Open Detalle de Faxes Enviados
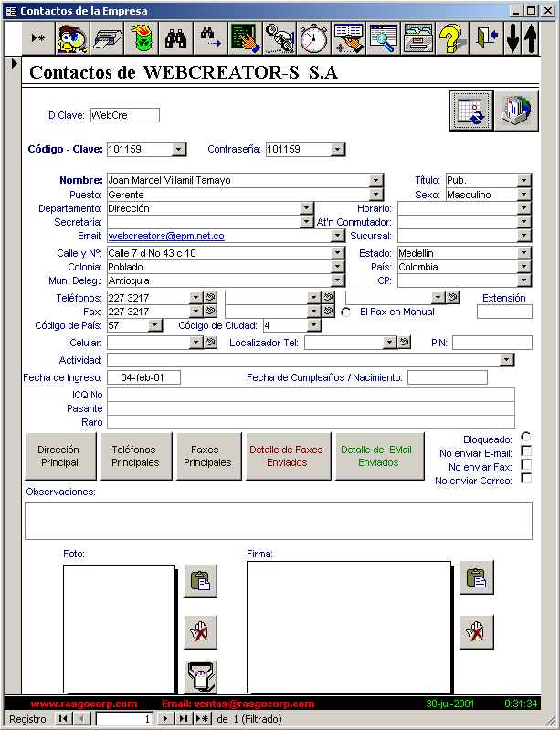 (288, 456)
